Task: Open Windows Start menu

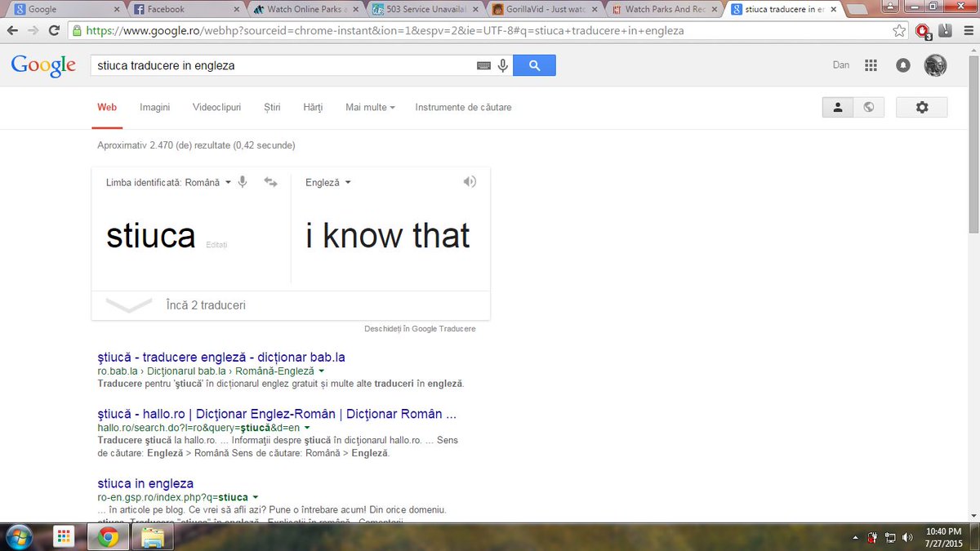Action: (19, 537)
